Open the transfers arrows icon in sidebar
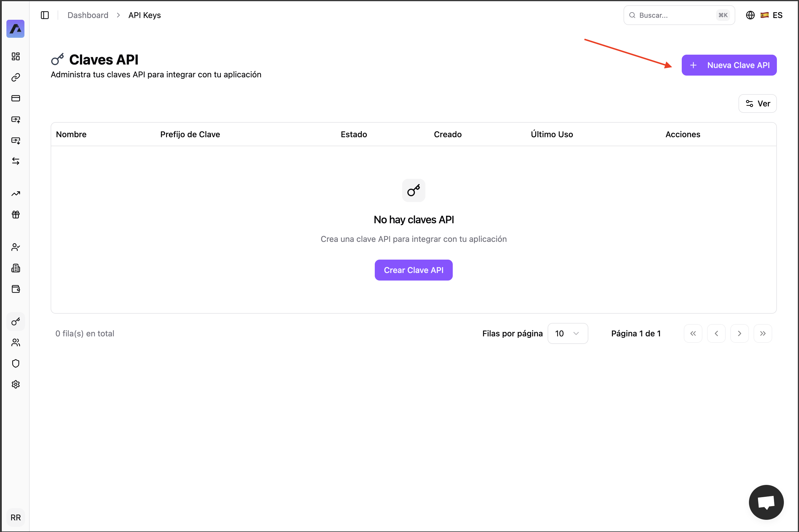 pyautogui.click(x=16, y=161)
